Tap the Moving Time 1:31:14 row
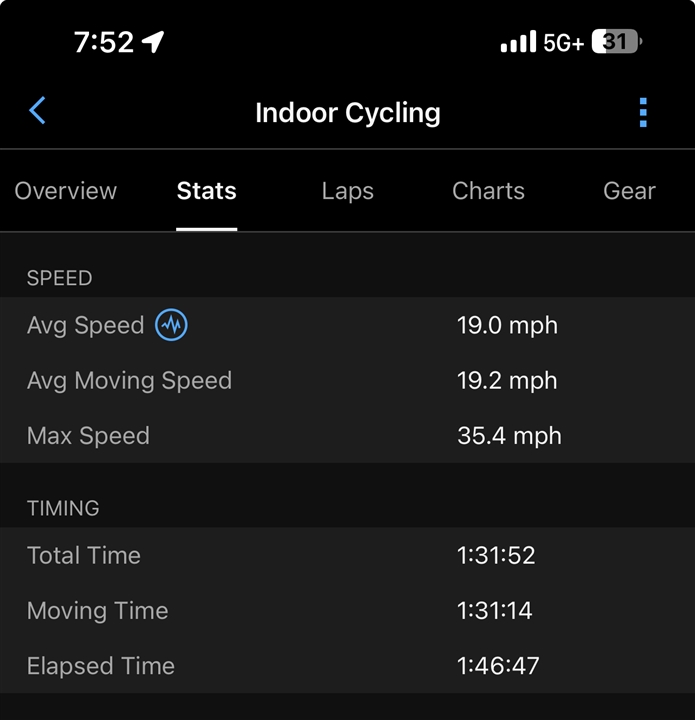Image resolution: width=695 pixels, height=720 pixels. [348, 610]
